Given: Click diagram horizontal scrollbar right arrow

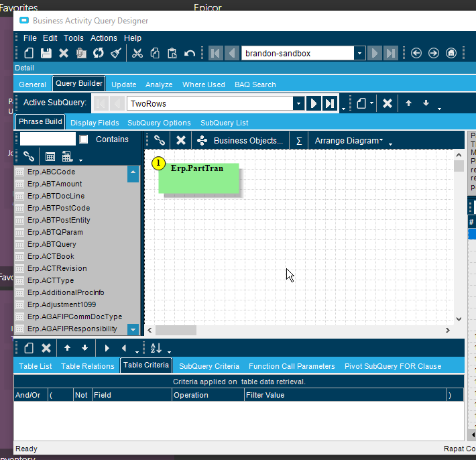Looking at the screenshot, I should (447, 330).
